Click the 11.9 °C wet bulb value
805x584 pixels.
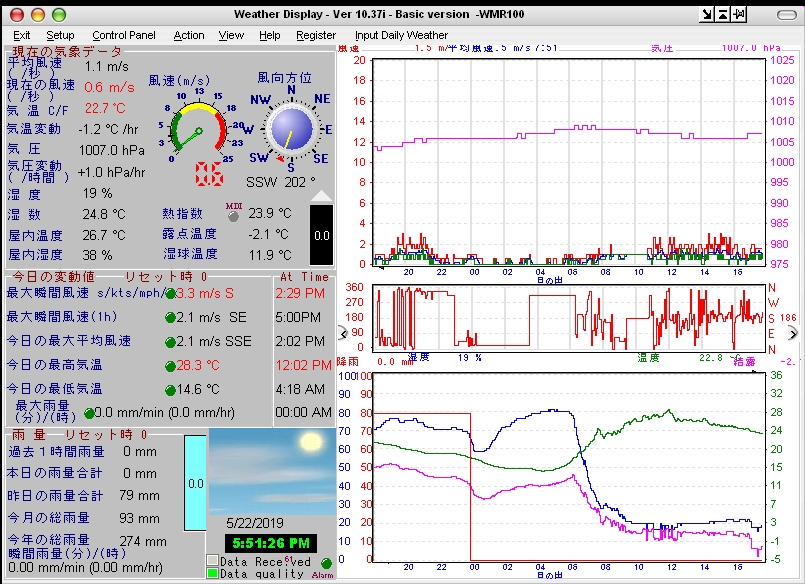point(270,255)
